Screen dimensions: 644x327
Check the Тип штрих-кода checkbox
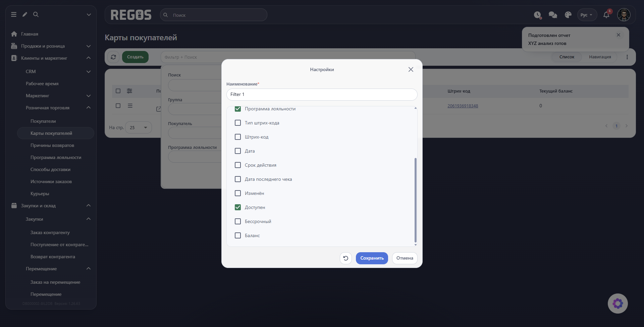(x=238, y=123)
